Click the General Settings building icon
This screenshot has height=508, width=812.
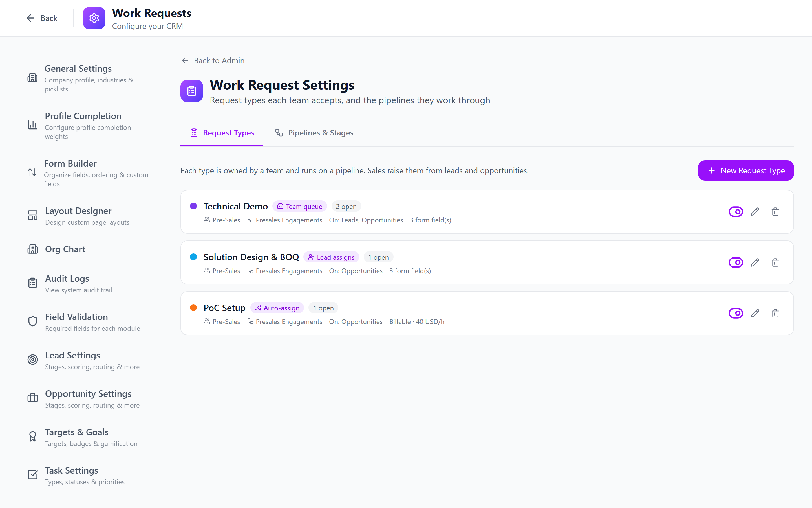click(x=32, y=78)
